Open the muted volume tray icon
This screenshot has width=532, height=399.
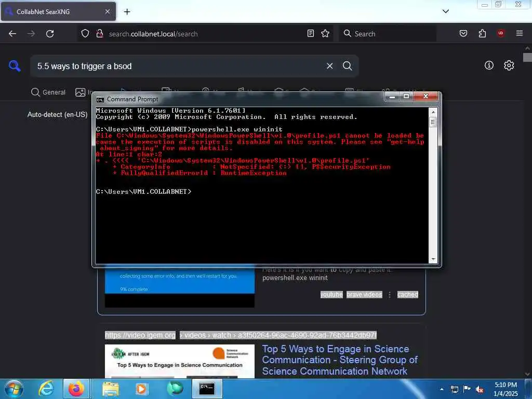(480, 389)
